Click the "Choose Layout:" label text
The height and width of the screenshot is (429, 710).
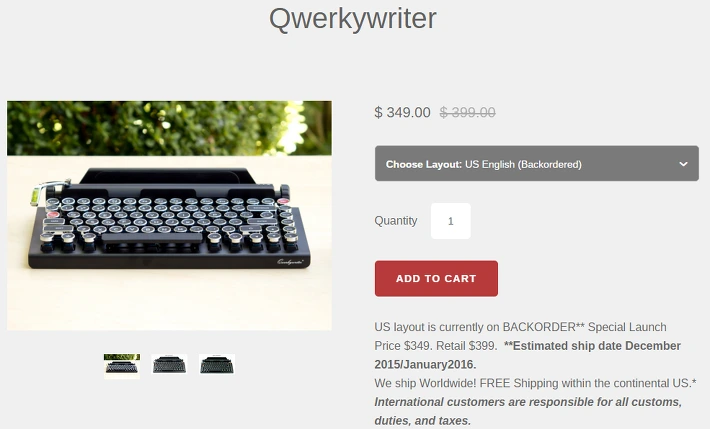[423, 164]
